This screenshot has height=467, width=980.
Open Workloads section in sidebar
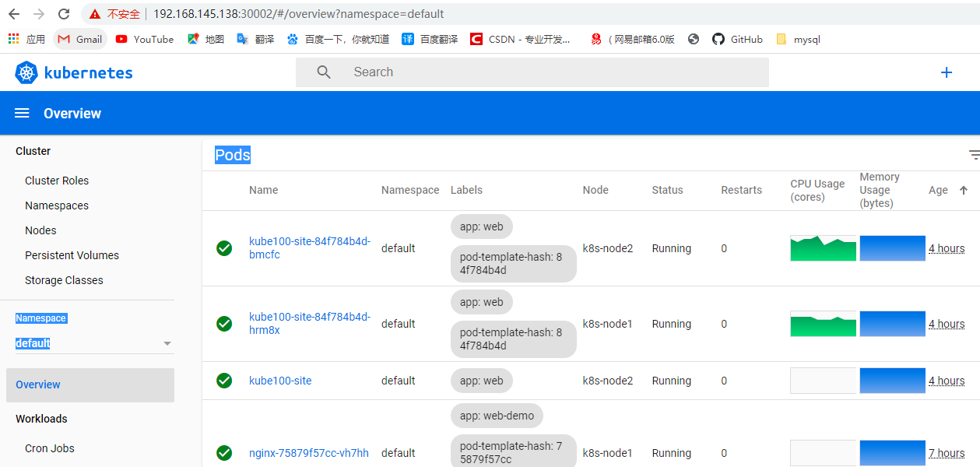point(41,419)
